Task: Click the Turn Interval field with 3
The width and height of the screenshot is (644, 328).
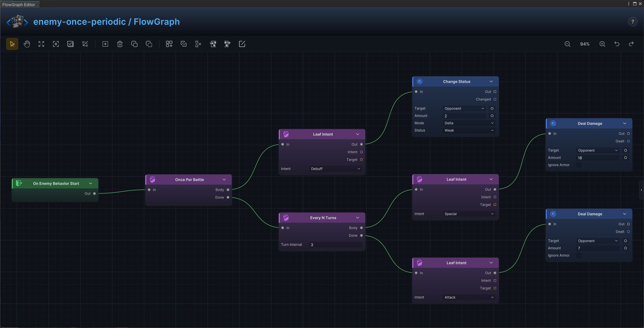Action: click(x=336, y=245)
